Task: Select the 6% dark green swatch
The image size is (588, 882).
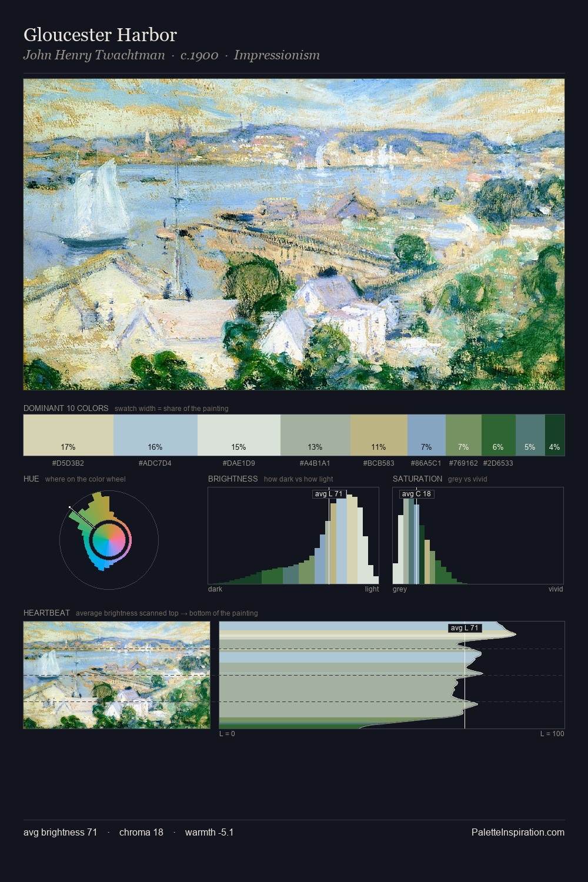Action: pyautogui.click(x=498, y=435)
